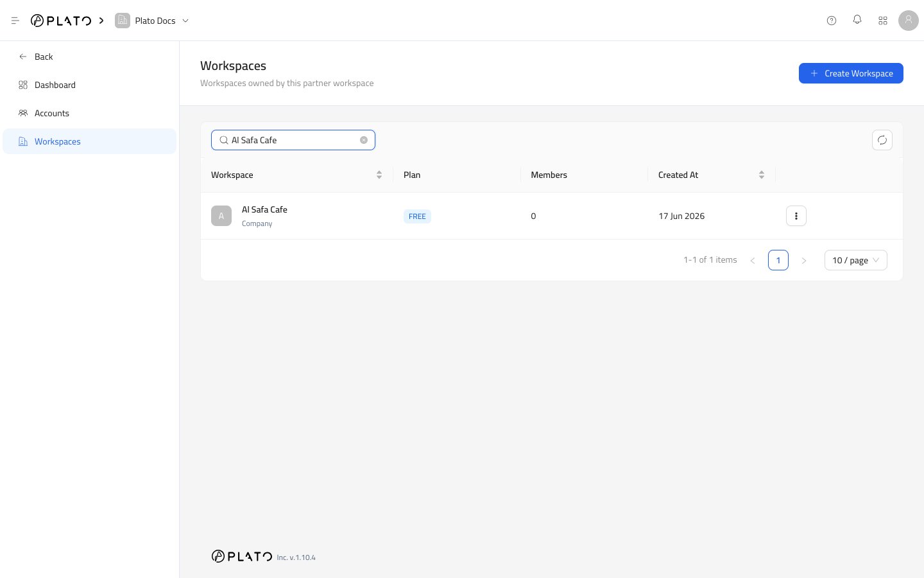Click the Members count 0 cell

(x=533, y=216)
